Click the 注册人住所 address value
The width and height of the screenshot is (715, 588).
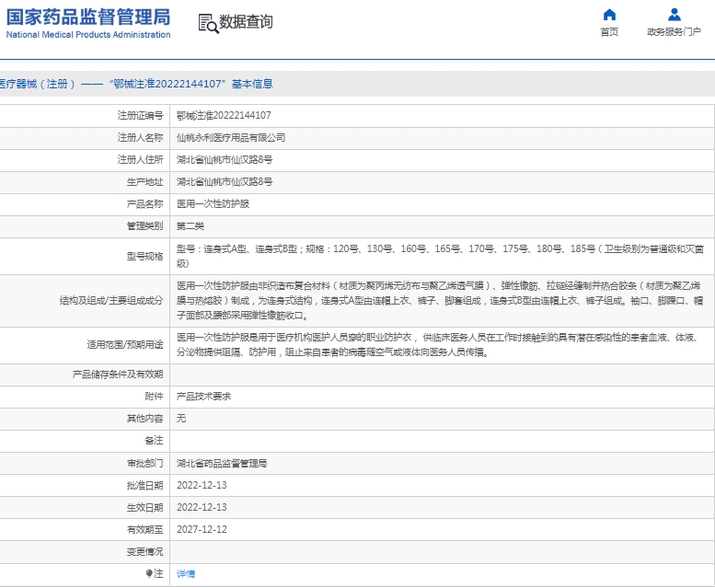click(225, 160)
